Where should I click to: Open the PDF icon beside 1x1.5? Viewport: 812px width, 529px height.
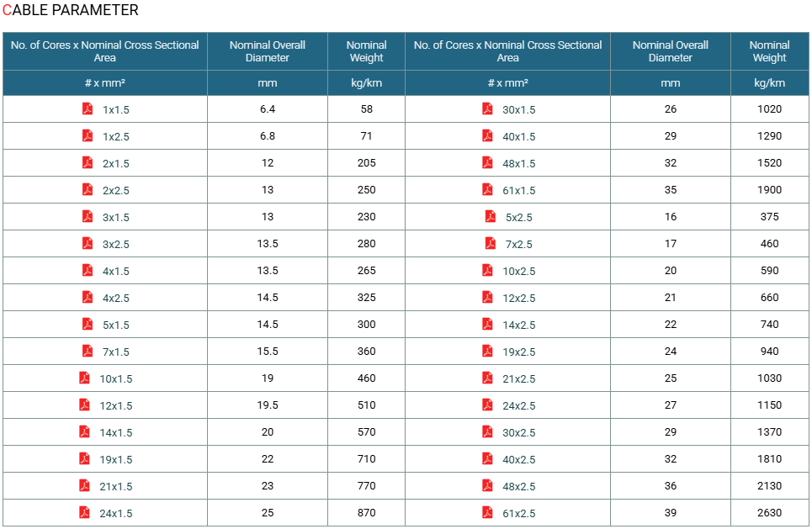88,108
